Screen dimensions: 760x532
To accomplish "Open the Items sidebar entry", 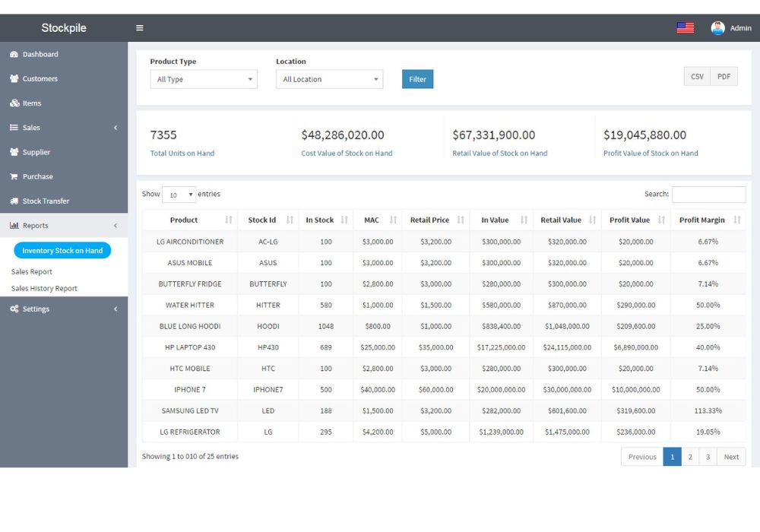I will tap(31, 103).
